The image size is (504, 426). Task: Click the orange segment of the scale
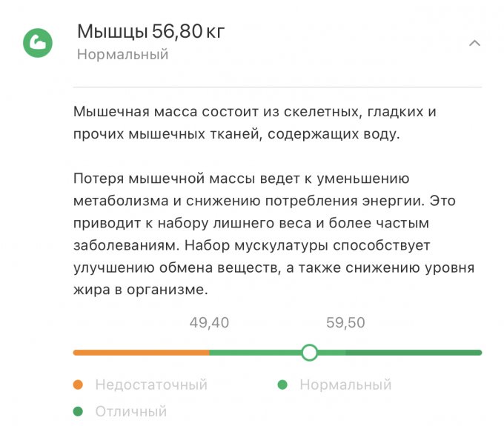[141, 353]
